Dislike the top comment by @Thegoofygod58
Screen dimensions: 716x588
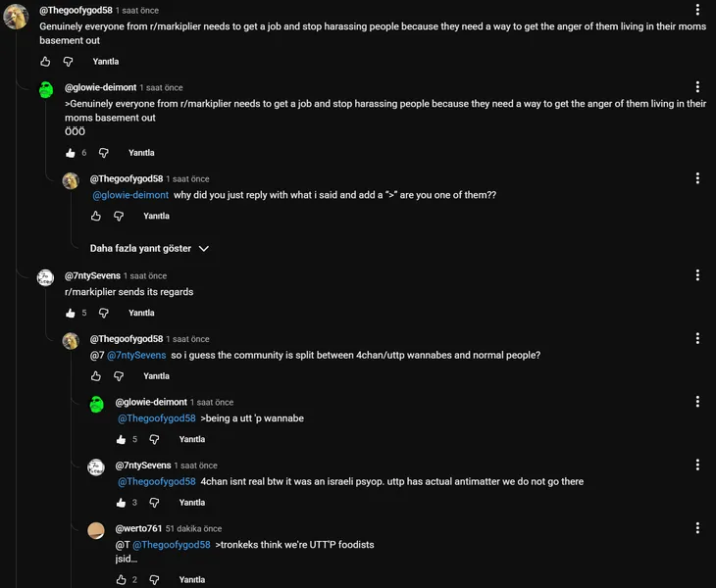tap(68, 62)
